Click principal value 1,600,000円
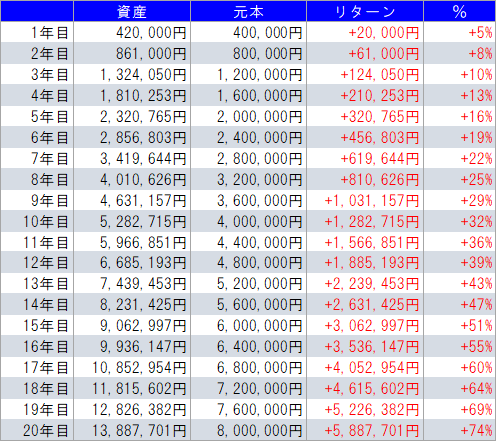Image resolution: width=497 pixels, height=442 pixels. pos(260,95)
